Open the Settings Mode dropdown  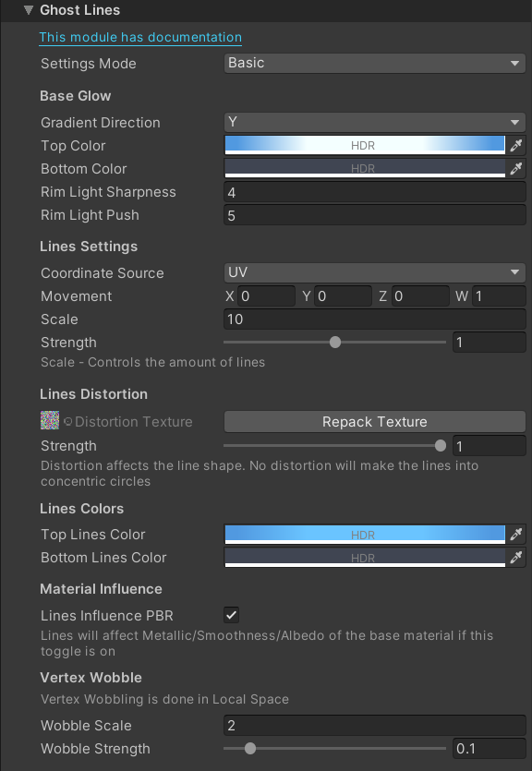coord(373,63)
